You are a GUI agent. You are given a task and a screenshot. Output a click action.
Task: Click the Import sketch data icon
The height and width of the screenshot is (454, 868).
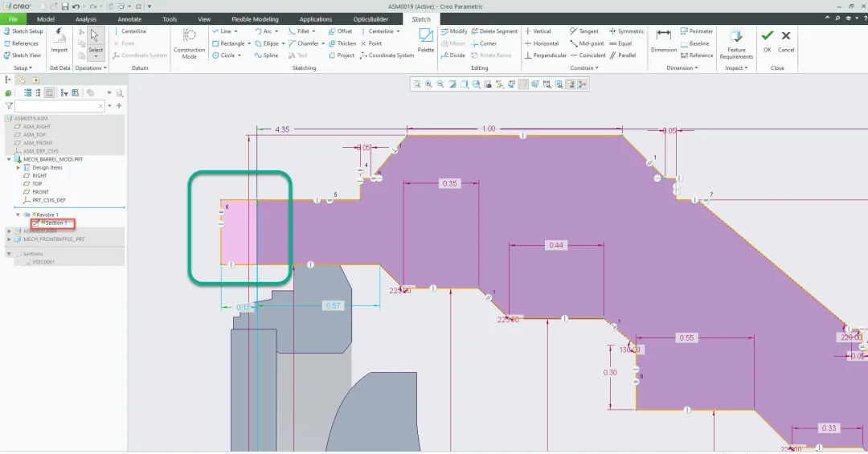click(59, 36)
